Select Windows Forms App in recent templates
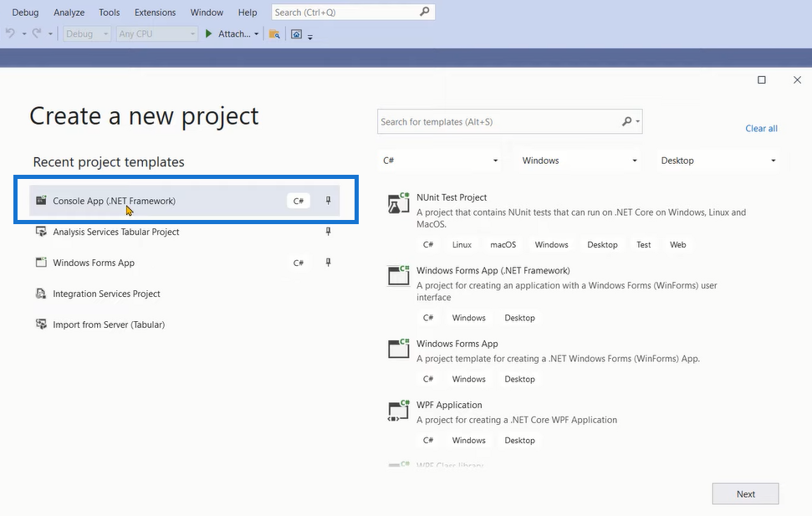 pos(184,263)
